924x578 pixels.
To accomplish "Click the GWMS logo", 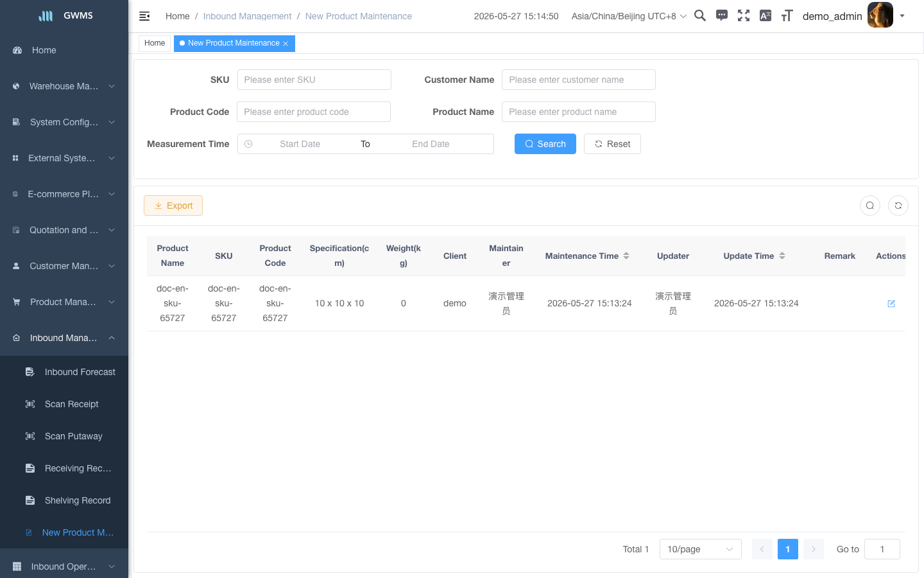I will [x=64, y=15].
